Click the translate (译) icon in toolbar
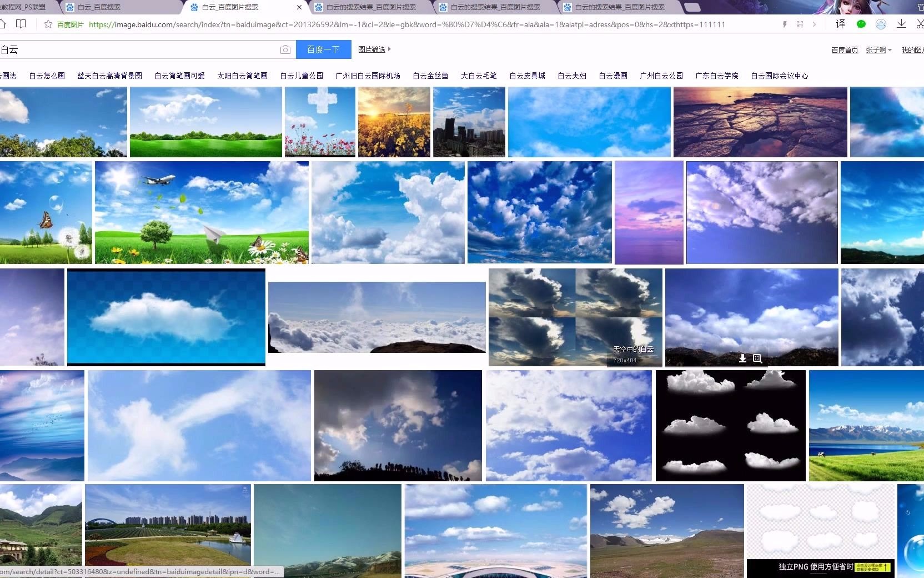Viewport: 924px width, 578px height. 841,24
